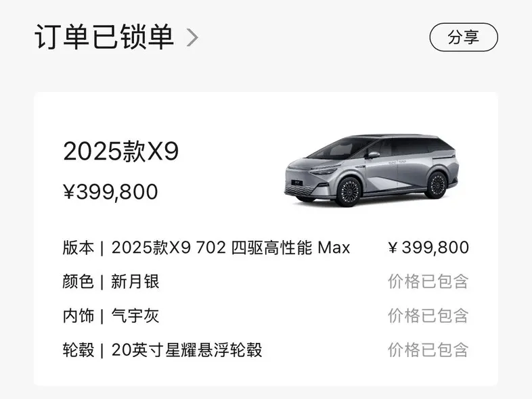532x399 pixels.
Task: Tap the 四驱高性能 Max trim text
Action: 290,248
